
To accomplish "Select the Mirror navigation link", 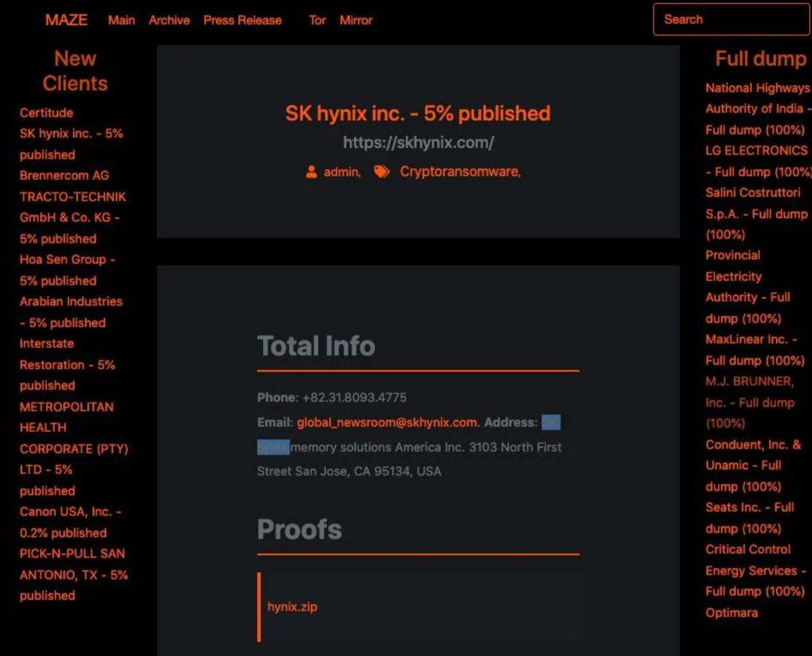I will coord(356,20).
